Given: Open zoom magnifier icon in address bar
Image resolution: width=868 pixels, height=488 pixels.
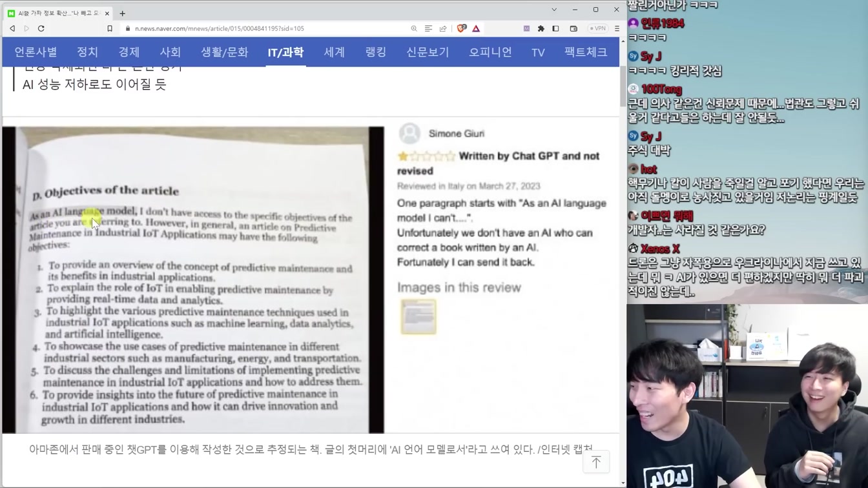Looking at the screenshot, I should click(414, 28).
